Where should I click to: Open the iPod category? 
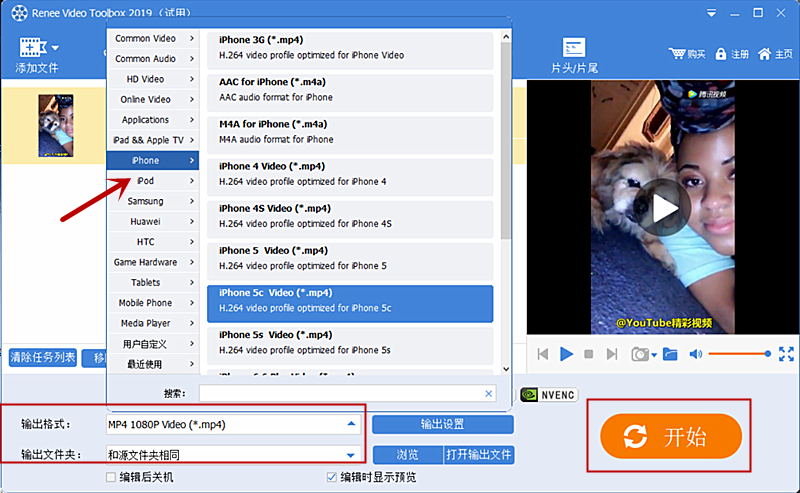(153, 181)
